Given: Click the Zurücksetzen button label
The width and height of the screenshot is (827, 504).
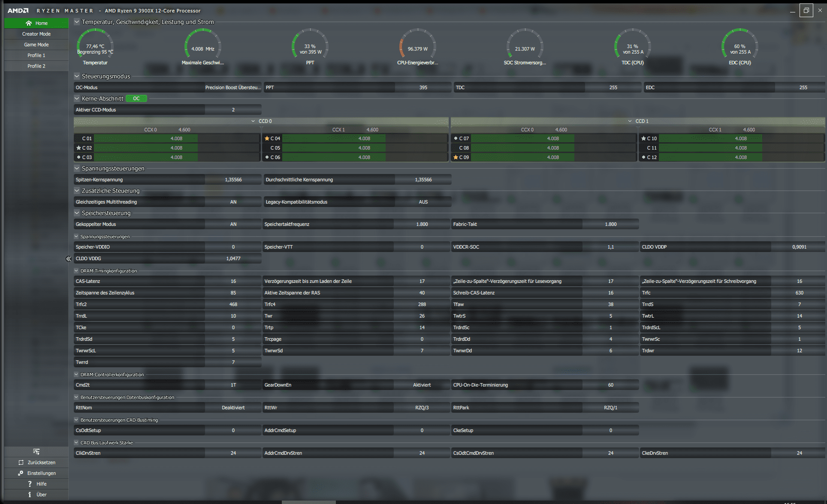Looking at the screenshot, I should coord(42,462).
